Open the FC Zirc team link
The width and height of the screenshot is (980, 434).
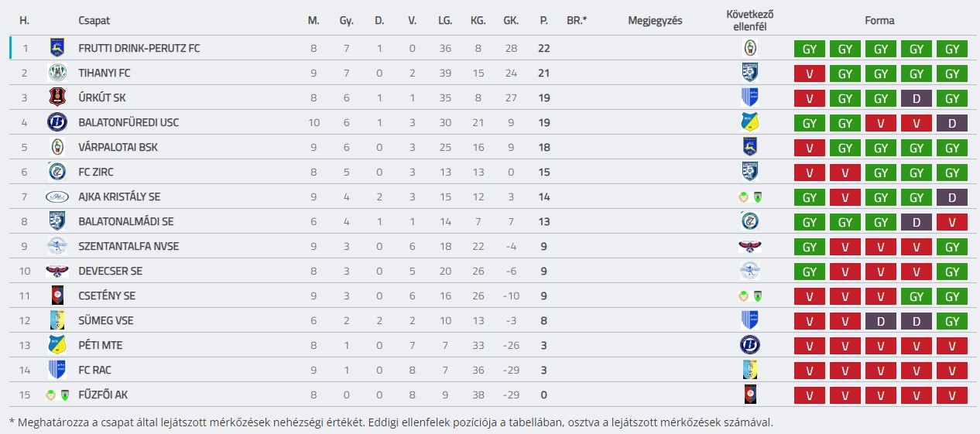101,172
